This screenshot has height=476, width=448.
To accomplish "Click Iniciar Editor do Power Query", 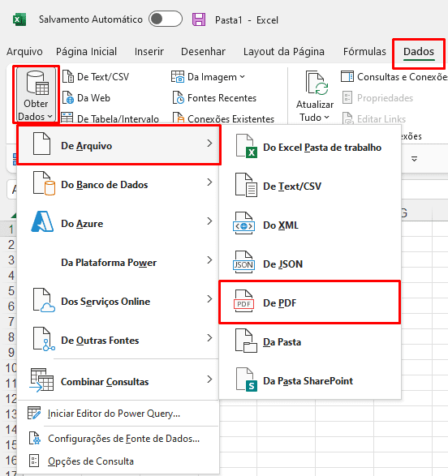I will click(118, 414).
